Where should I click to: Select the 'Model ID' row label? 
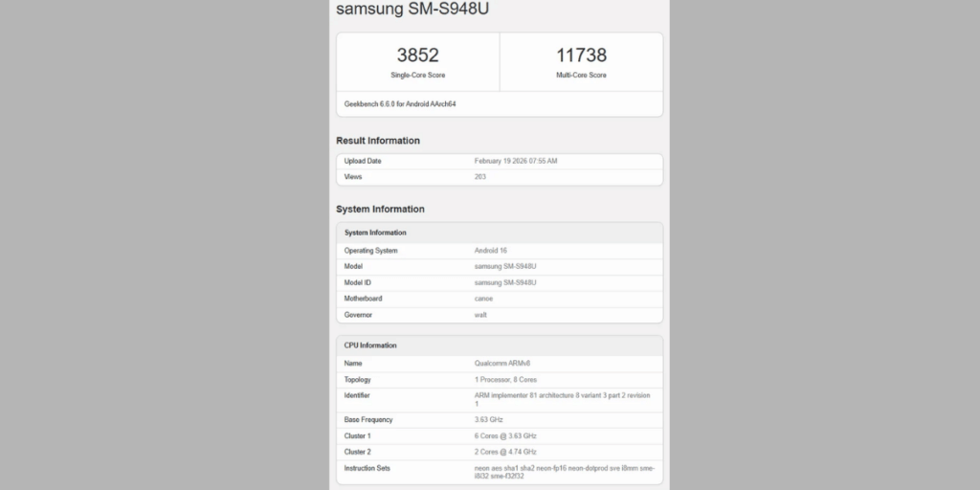(358, 282)
